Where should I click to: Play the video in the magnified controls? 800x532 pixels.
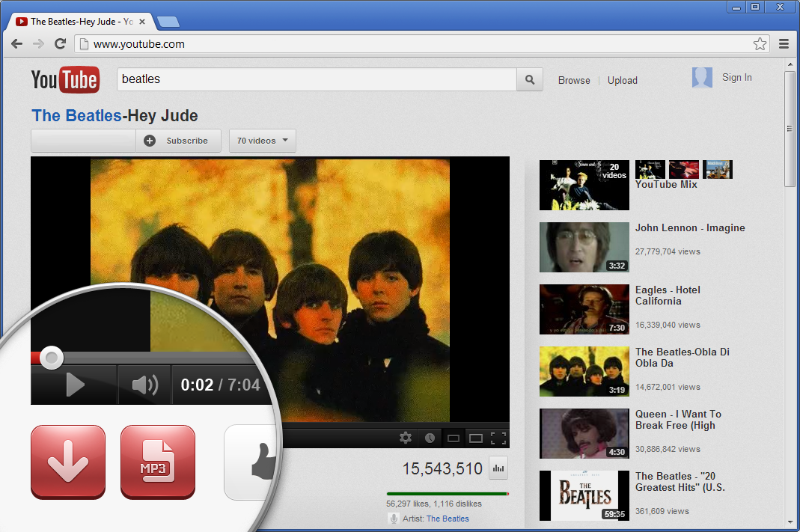[75, 385]
